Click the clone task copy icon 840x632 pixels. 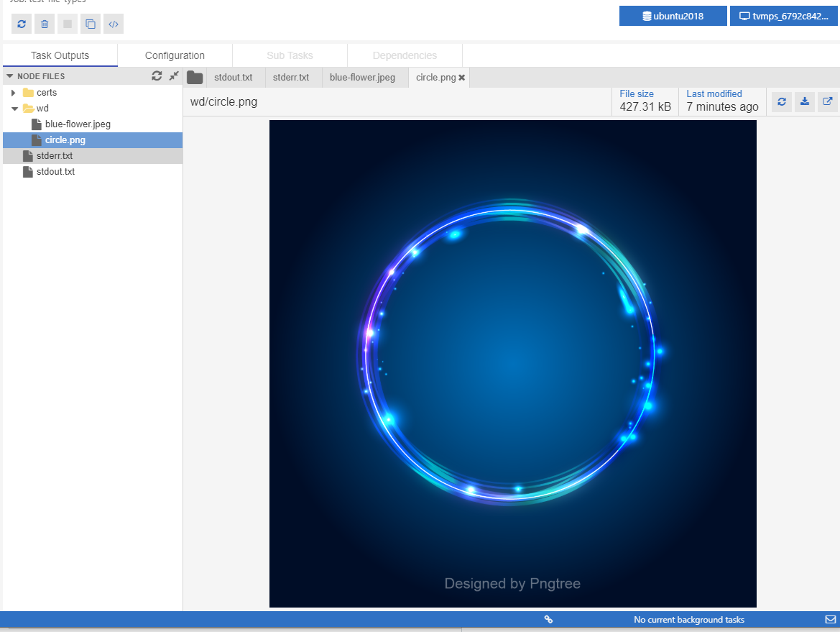tap(91, 24)
